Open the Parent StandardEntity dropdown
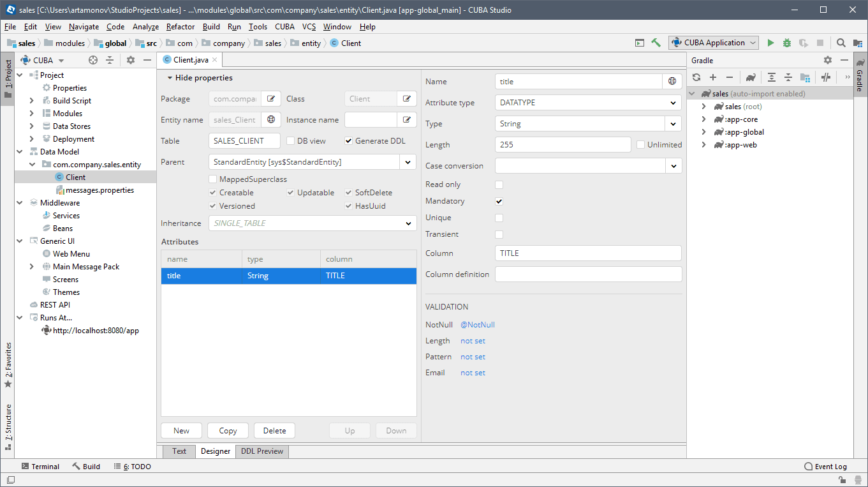Viewport: 868px width, 487px height. click(x=313, y=162)
